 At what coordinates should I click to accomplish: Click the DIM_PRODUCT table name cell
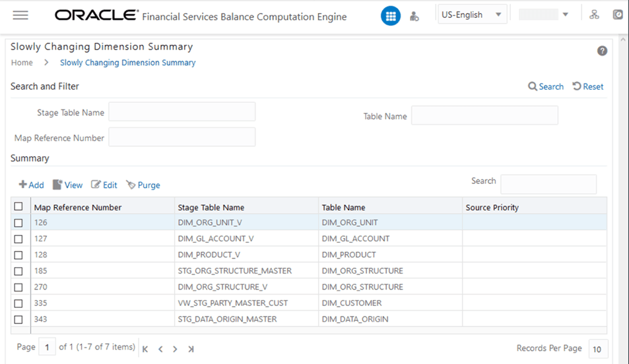click(x=390, y=255)
